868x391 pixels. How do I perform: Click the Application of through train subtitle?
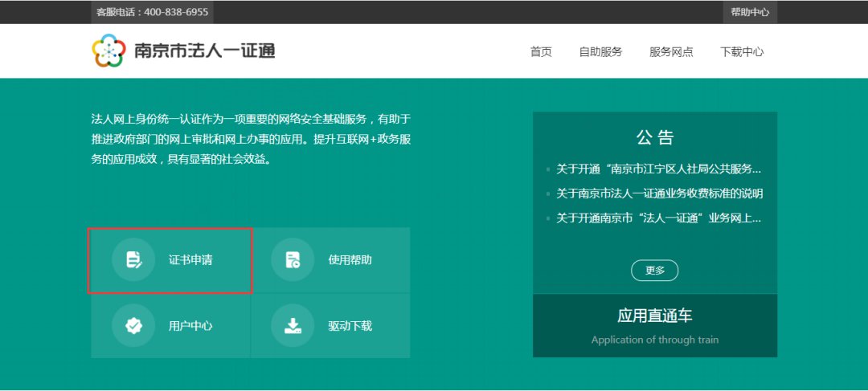coord(655,340)
